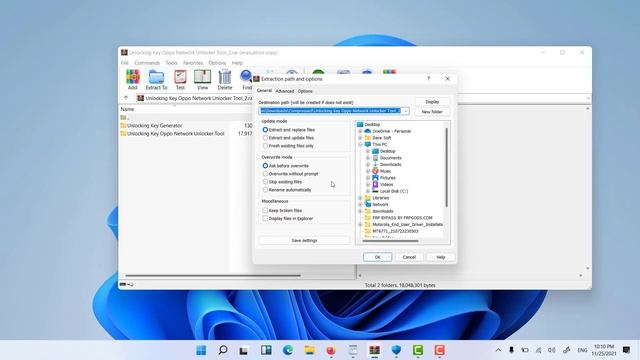Select Rename automatically option

(x=287, y=190)
